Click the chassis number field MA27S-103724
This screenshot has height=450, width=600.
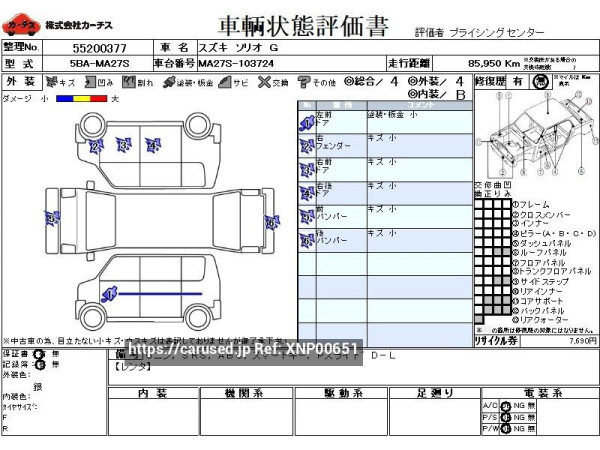pyautogui.click(x=236, y=63)
